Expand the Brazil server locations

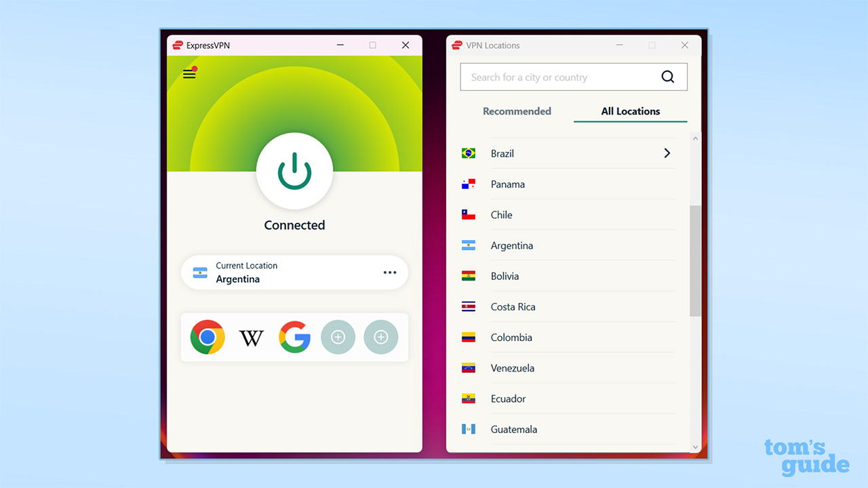[x=667, y=153]
